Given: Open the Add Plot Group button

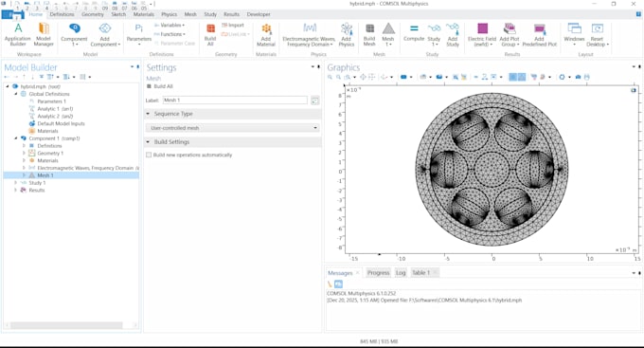Looking at the screenshot, I should pyautogui.click(x=510, y=34).
